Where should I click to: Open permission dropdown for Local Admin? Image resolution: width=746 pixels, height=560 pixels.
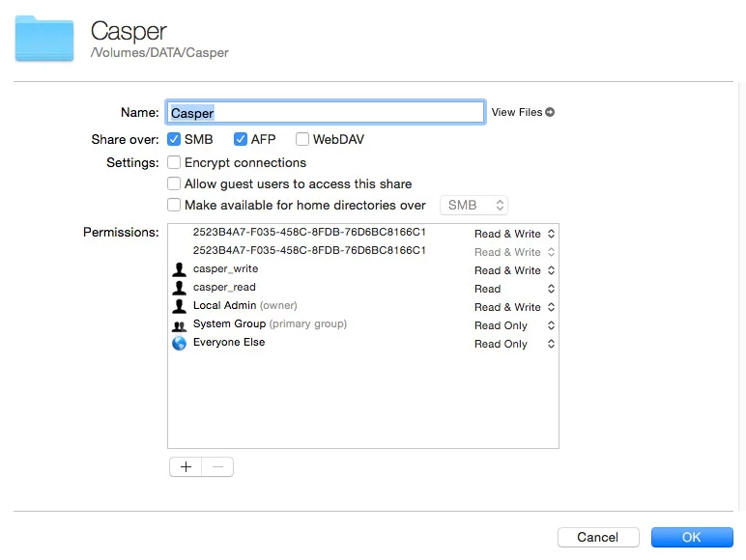[514, 307]
